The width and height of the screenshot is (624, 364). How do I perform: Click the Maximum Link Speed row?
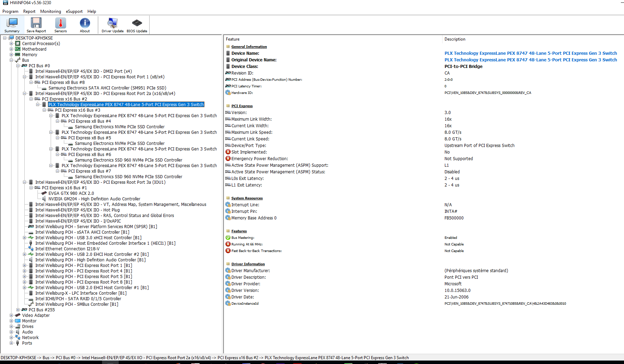[x=423, y=132]
